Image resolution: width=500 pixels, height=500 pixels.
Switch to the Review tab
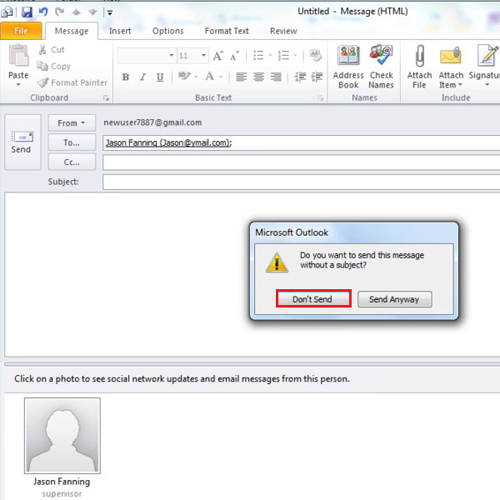tap(283, 31)
